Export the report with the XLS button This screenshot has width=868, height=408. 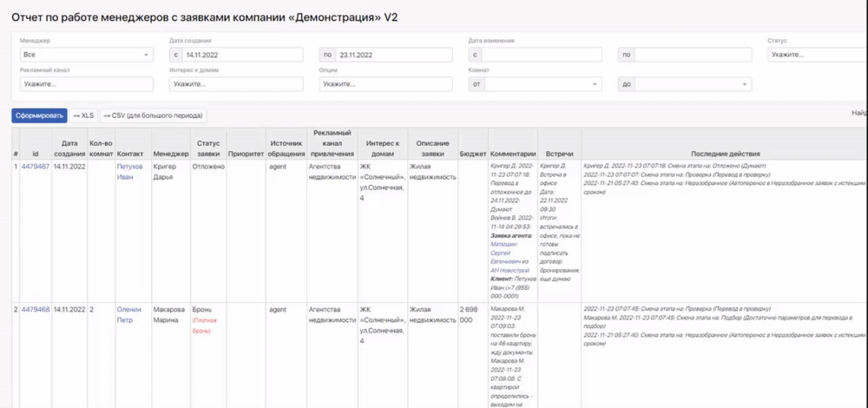pyautogui.click(x=83, y=115)
